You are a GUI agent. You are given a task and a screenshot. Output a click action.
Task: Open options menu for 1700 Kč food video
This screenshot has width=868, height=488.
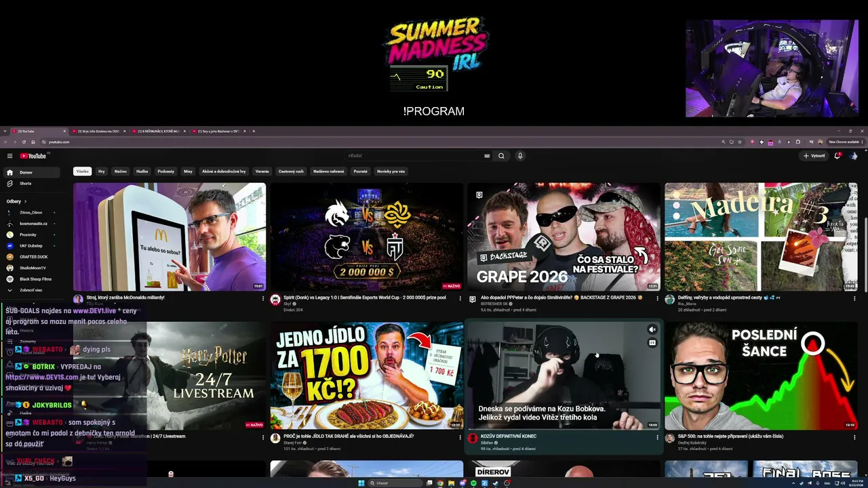(x=460, y=437)
